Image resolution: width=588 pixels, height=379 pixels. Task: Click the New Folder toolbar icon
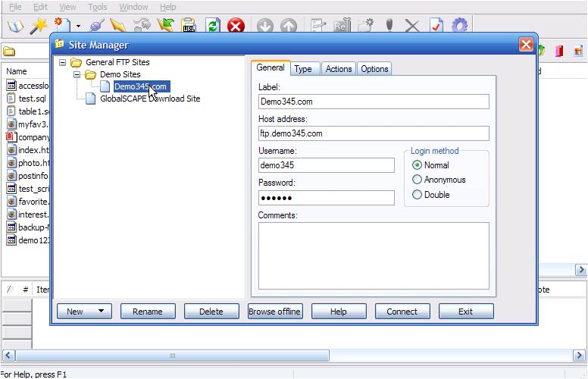point(365,26)
